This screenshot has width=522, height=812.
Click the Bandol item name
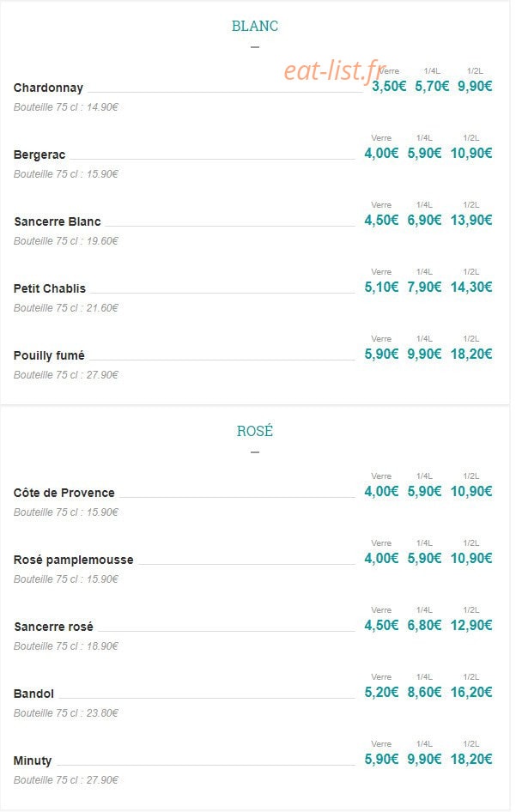(33, 694)
